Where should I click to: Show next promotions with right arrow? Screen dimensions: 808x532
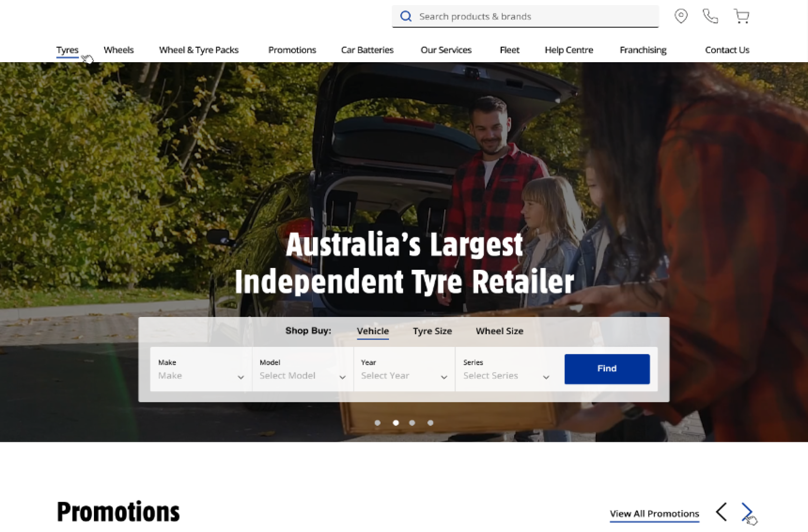point(747,512)
